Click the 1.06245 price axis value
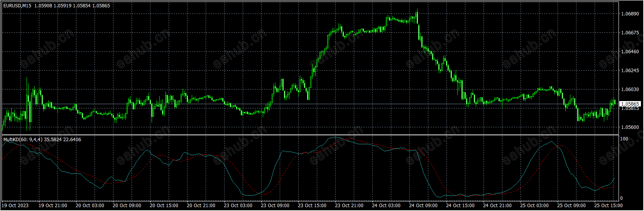This screenshot has width=644, height=211. tap(630, 71)
